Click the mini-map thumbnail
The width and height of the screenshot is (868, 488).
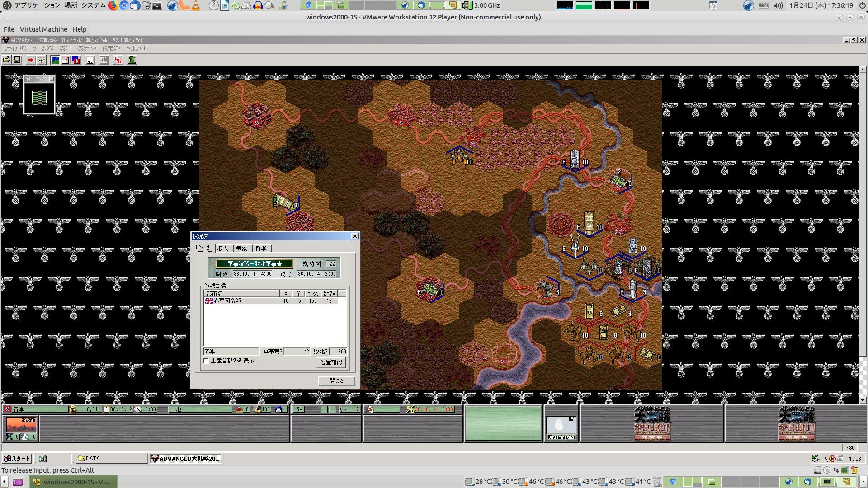pos(39,97)
